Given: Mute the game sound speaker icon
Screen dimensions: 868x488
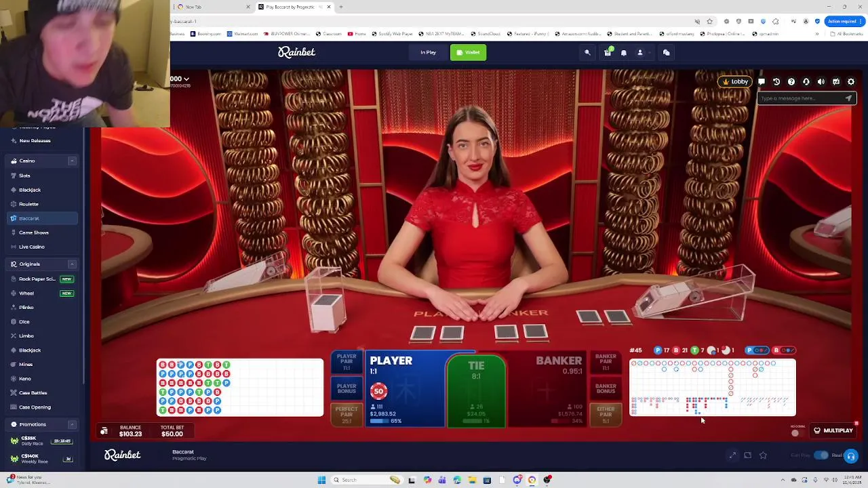Looking at the screenshot, I should (821, 81).
